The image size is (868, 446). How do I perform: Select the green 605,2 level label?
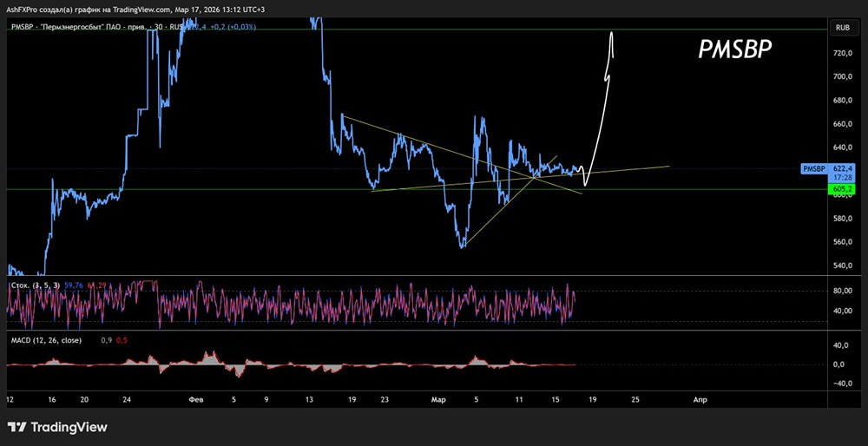click(842, 189)
